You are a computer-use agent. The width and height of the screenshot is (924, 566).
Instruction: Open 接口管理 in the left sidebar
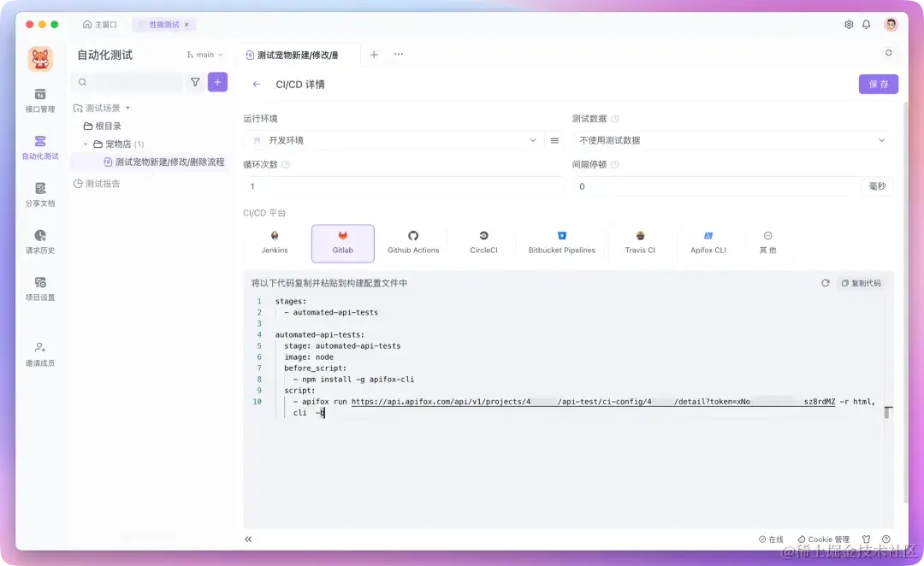(x=39, y=97)
